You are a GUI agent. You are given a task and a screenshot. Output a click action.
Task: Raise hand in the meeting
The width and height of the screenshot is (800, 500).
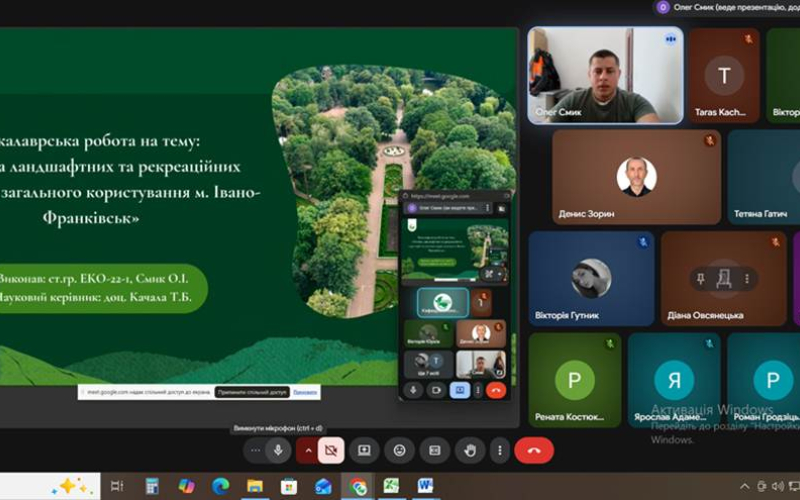(470, 451)
